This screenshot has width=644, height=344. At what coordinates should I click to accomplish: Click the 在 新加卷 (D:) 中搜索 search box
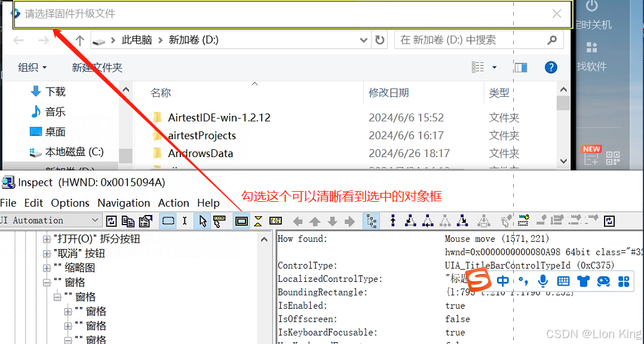[479, 40]
